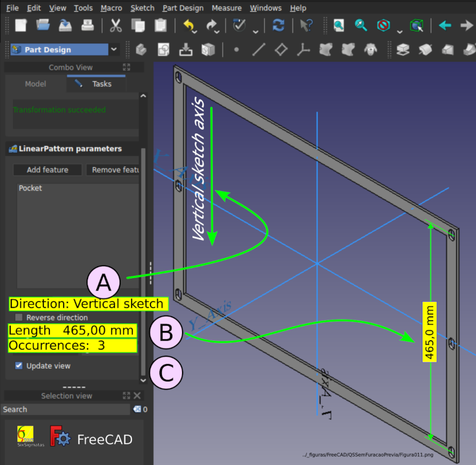Open the Macro menu
Viewport: 476px width, 465px height.
point(111,8)
